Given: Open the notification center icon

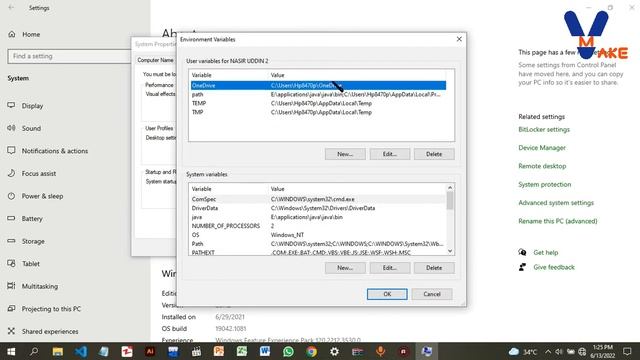Looking at the screenshot, I should click(x=627, y=351).
